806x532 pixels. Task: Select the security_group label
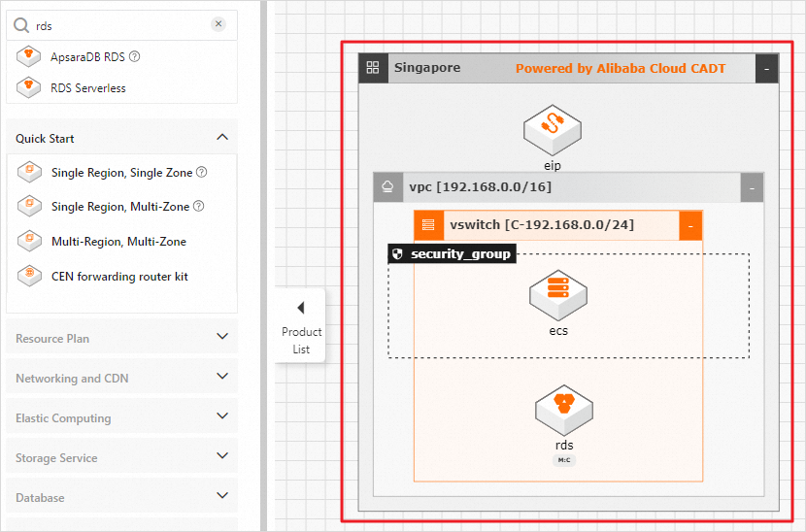tap(460, 254)
